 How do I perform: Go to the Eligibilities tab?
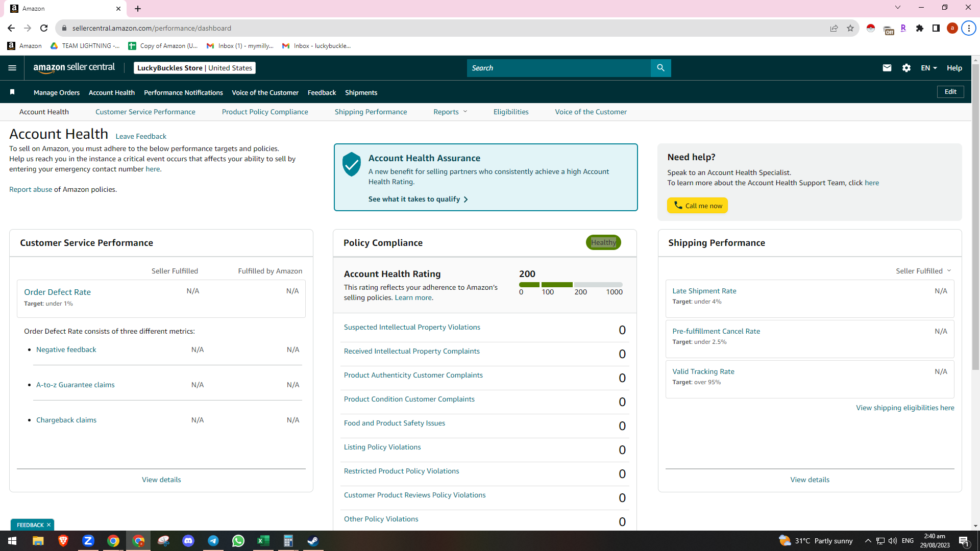(x=511, y=112)
